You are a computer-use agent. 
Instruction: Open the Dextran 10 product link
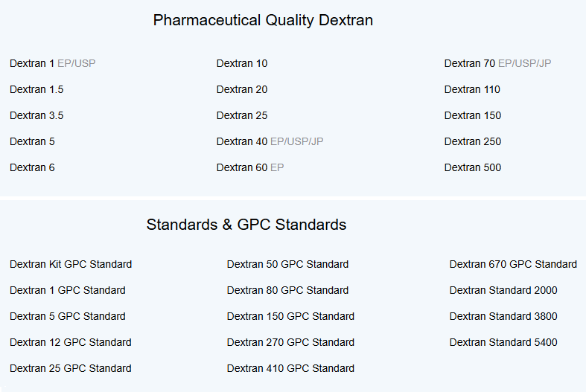click(x=242, y=63)
